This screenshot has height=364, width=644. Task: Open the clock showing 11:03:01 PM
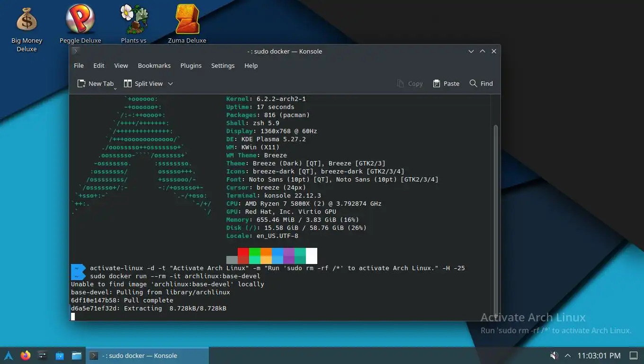(x=599, y=355)
